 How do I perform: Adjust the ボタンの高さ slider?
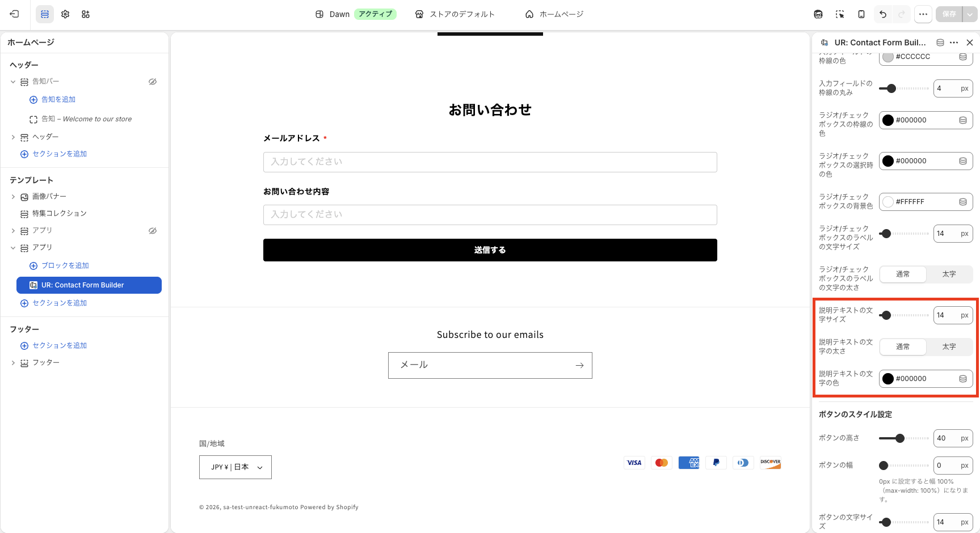point(900,438)
